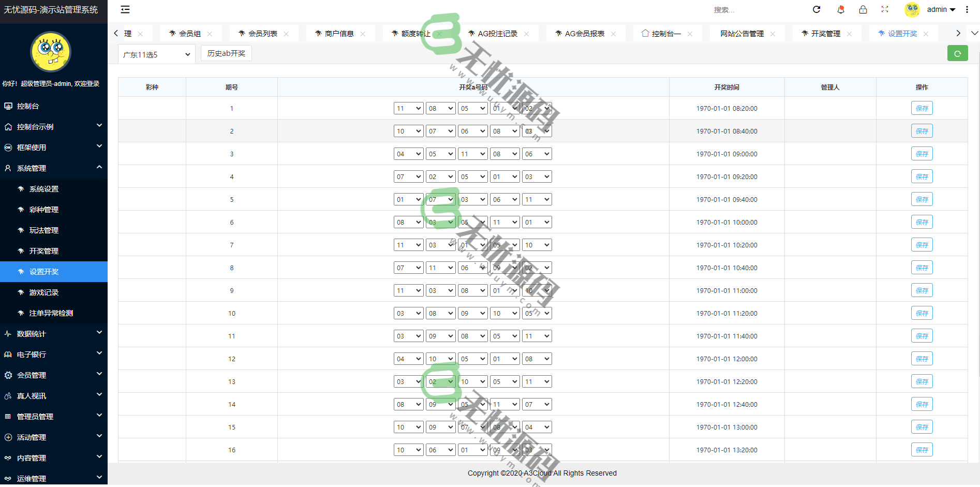Open the three-dot more options menu
The height and width of the screenshot is (487, 980).
967,9
